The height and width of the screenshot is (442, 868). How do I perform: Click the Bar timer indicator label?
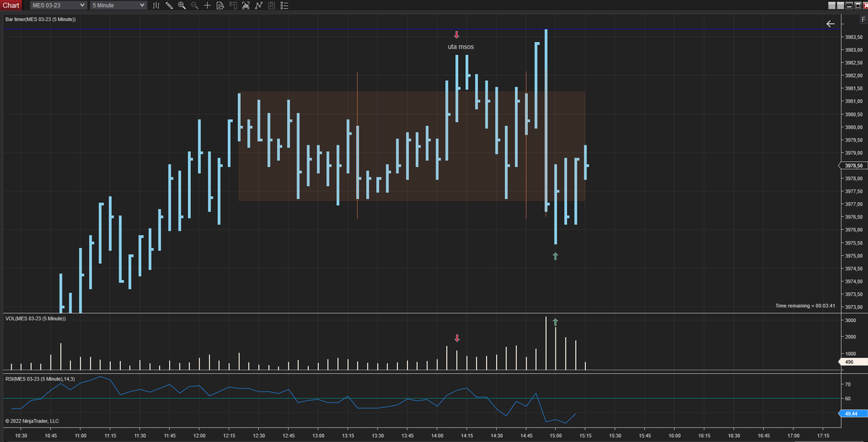(x=41, y=19)
